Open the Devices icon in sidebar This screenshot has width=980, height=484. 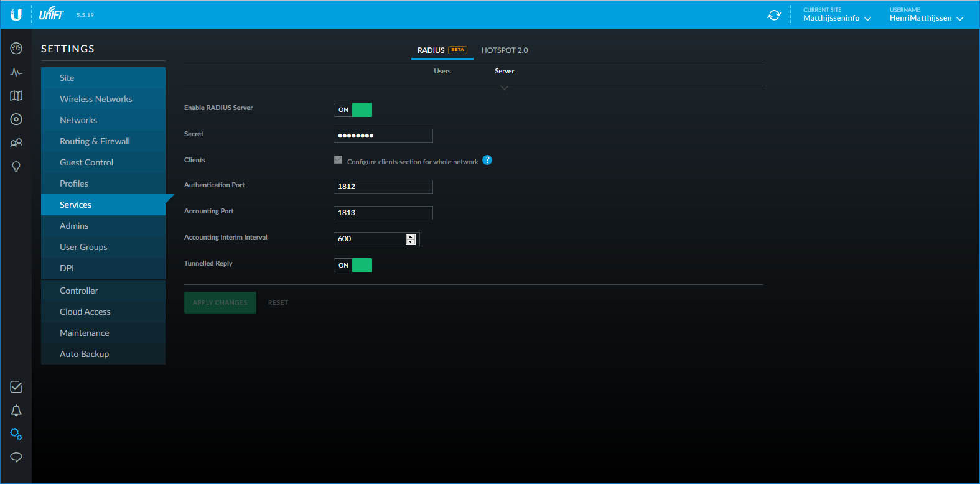pos(16,119)
